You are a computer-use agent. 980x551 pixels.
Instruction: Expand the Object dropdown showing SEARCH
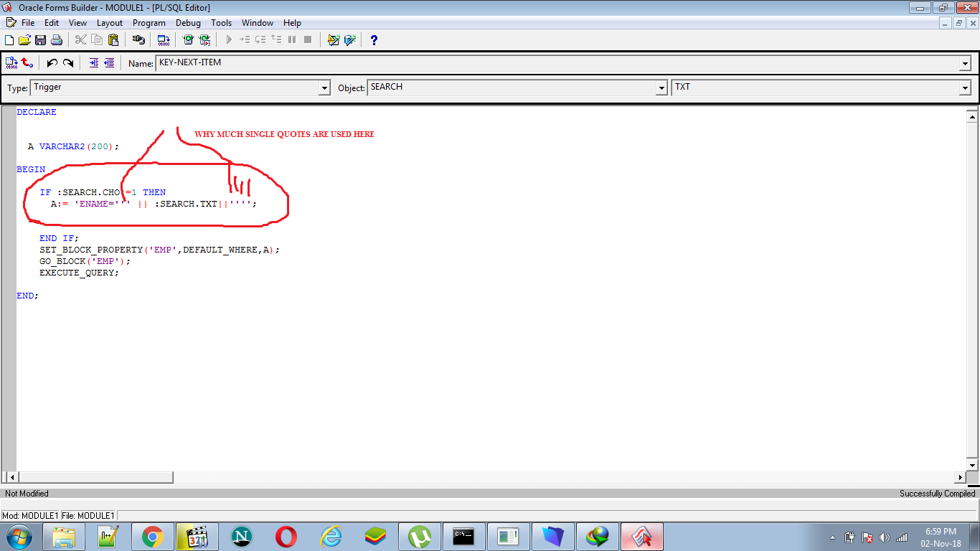click(x=661, y=88)
